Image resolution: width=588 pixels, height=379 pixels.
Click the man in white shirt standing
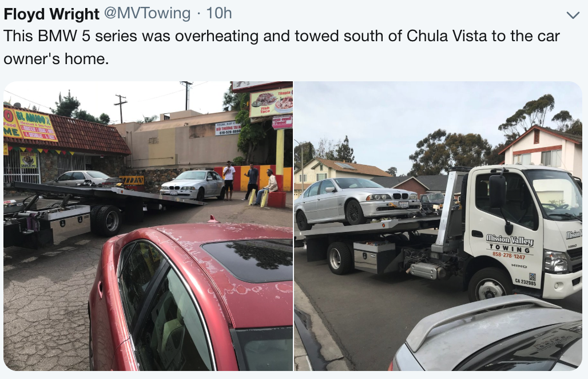pos(229,180)
